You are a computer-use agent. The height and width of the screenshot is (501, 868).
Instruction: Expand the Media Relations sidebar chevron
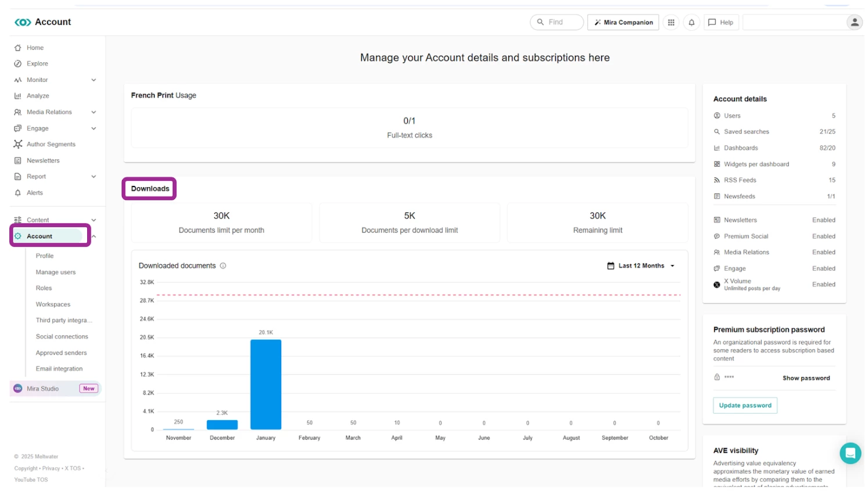(x=94, y=112)
